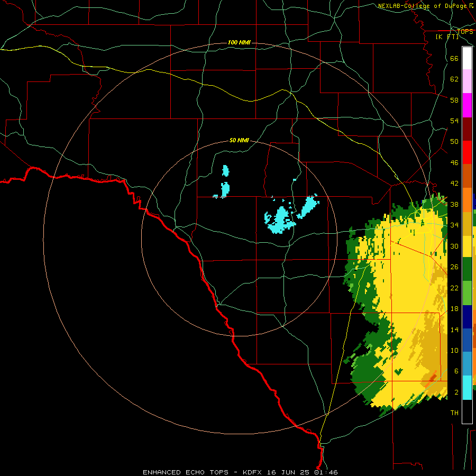
Task: Click the "01:46" timestamp in the footer
Action: 326,472
